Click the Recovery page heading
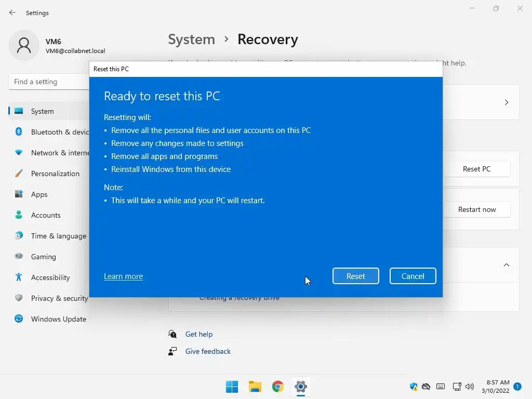532x399 pixels. pyautogui.click(x=268, y=39)
